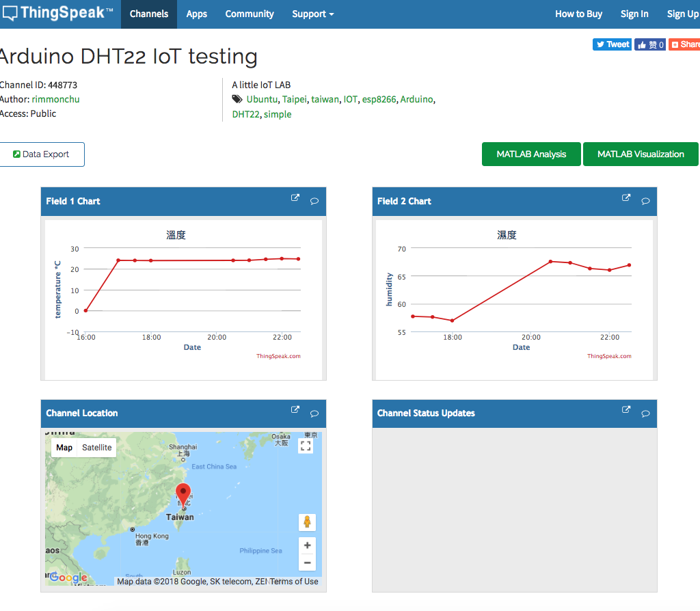Click last humidity data point on chart
This screenshot has height=611, width=700.
[630, 265]
